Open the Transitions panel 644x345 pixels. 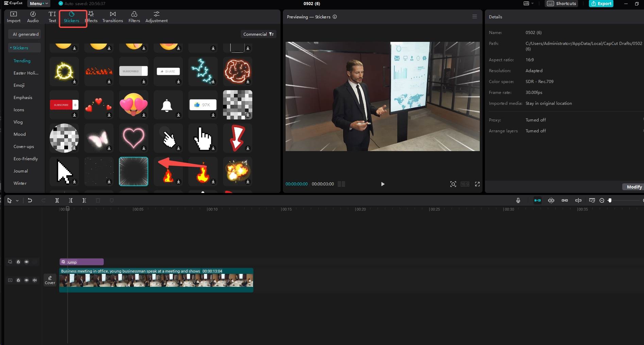tap(113, 17)
